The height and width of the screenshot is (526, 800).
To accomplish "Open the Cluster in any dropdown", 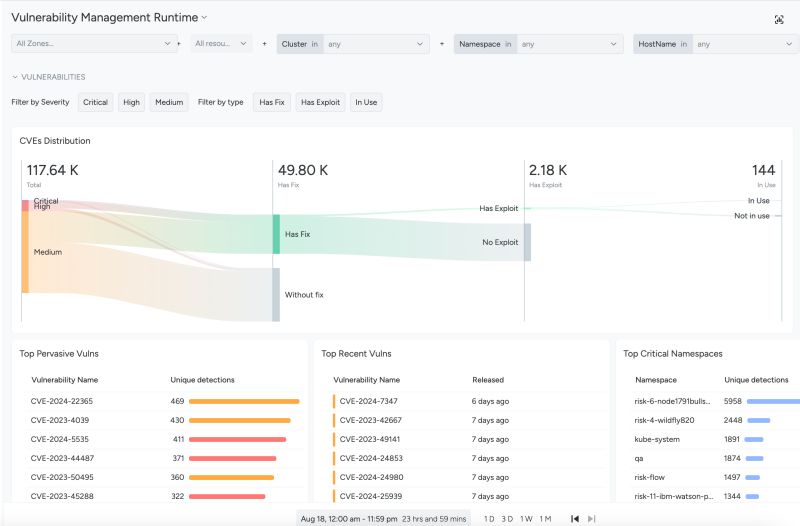I will (x=353, y=44).
